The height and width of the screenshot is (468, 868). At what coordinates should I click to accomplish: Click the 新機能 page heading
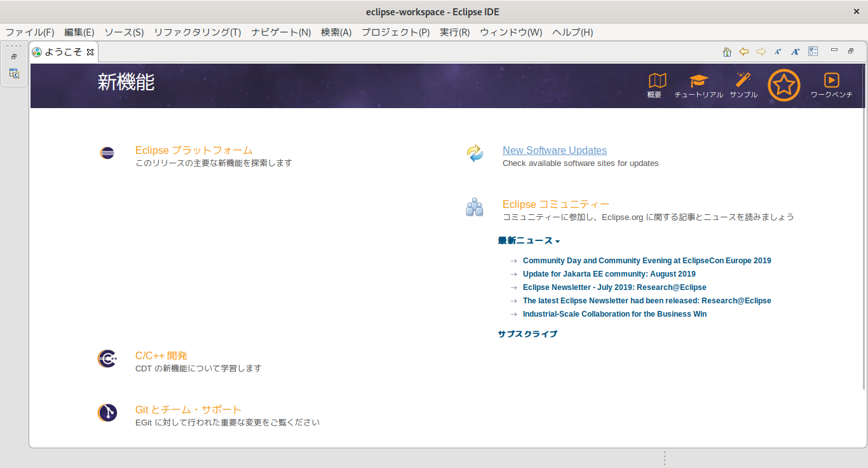coord(126,82)
